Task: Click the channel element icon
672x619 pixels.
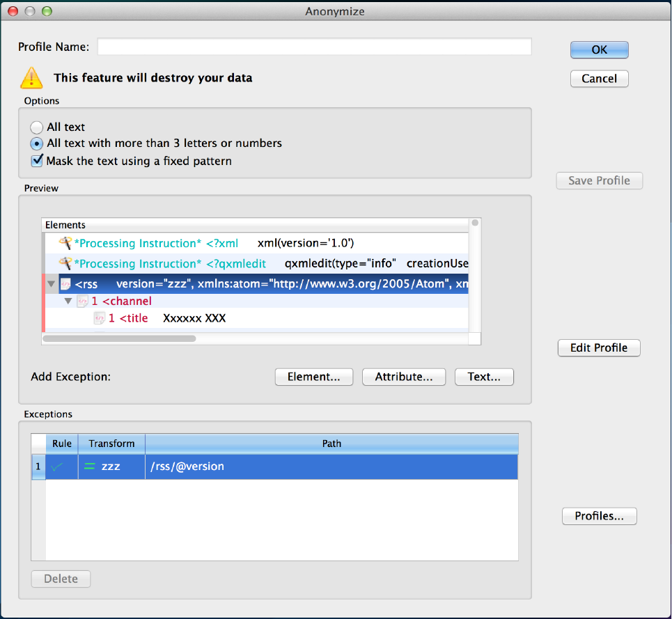Action: [82, 301]
